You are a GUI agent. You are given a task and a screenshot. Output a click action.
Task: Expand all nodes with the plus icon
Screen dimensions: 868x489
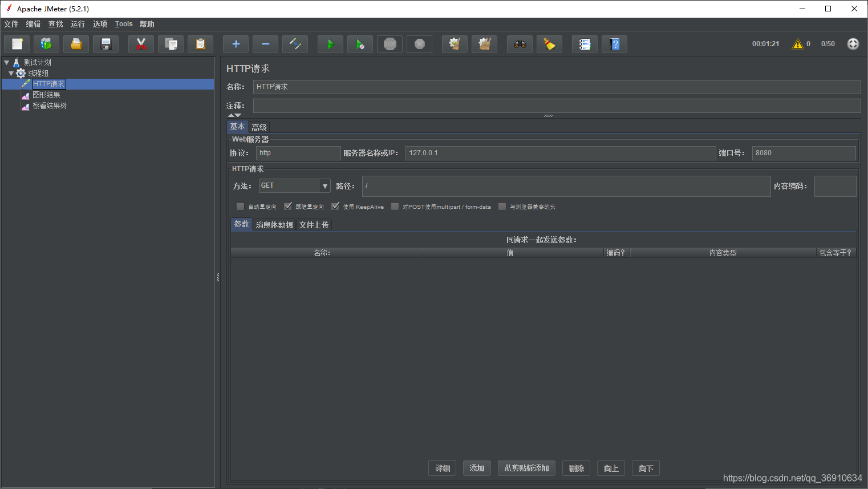[236, 44]
